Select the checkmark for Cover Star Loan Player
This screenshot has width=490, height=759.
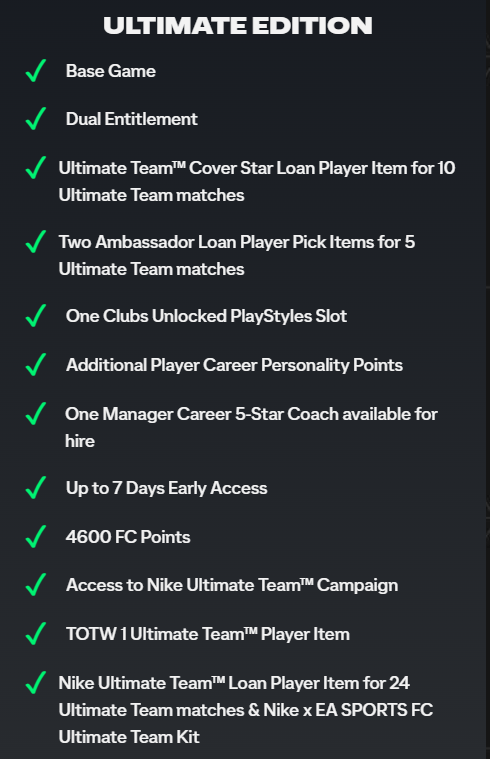coord(36,167)
